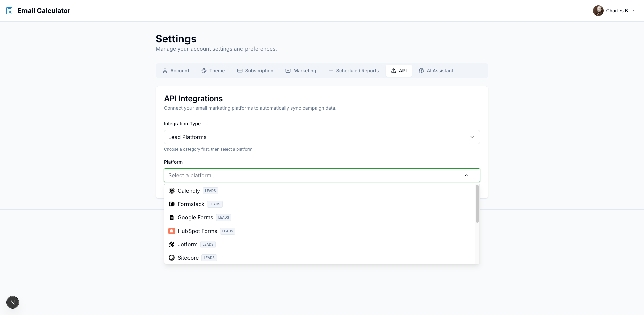Select the orange HubSpot Forms icon
The image size is (644, 315).
click(172, 231)
